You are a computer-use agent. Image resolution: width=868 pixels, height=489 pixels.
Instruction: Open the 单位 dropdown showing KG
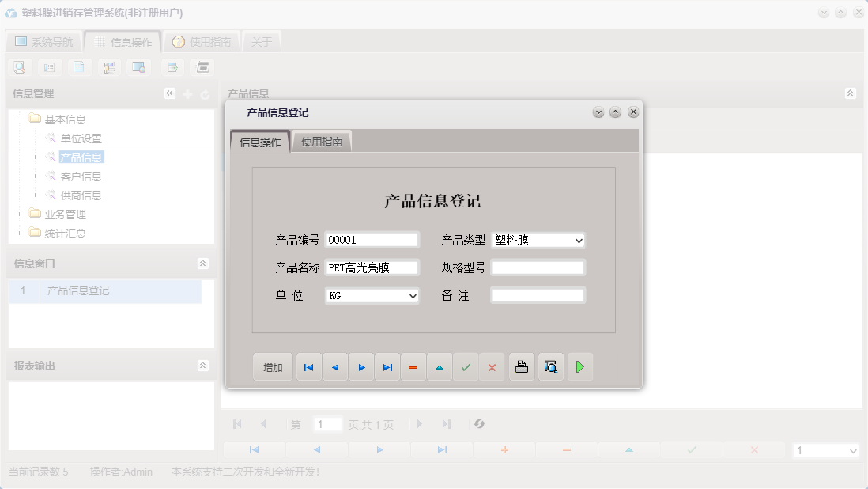pyautogui.click(x=413, y=295)
